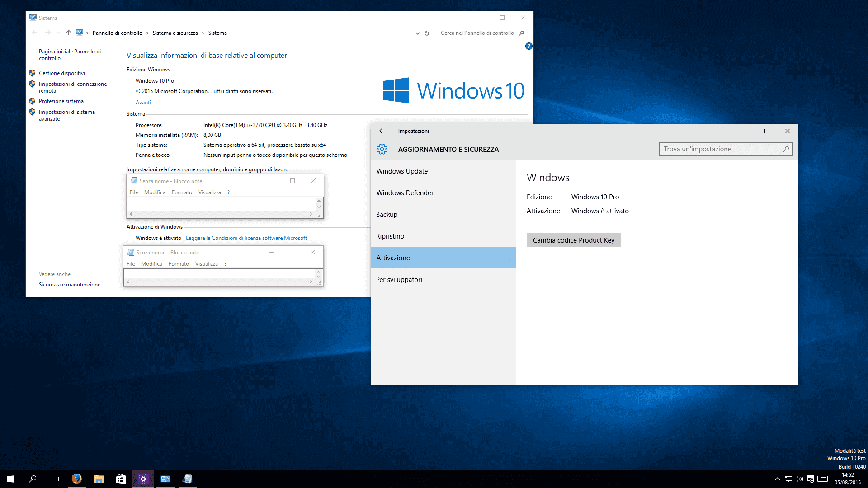Viewport: 868px width, 488px height.
Task: Click the lower Notepad horizontal scrollbar right arrow
Action: point(311,282)
